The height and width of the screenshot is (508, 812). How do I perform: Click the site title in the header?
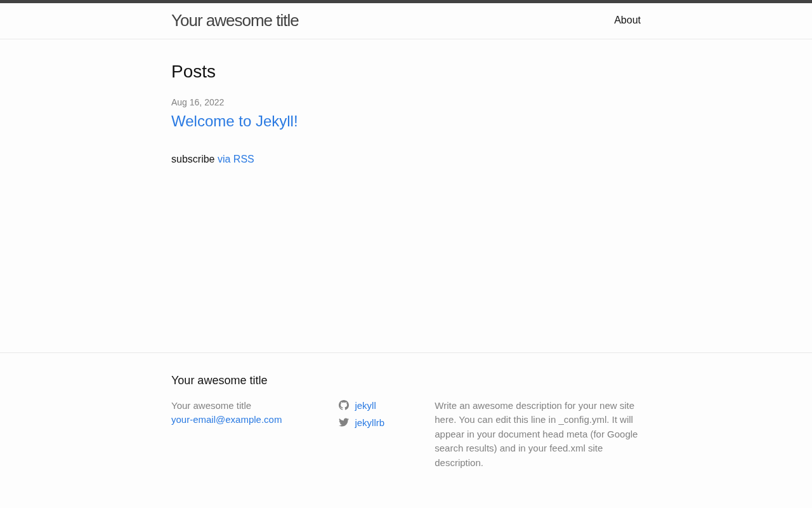coord(235,20)
